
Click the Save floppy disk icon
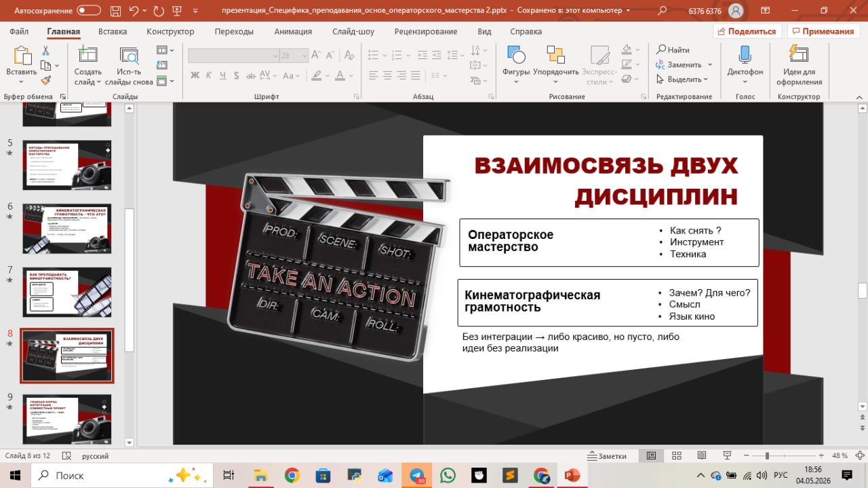[114, 11]
